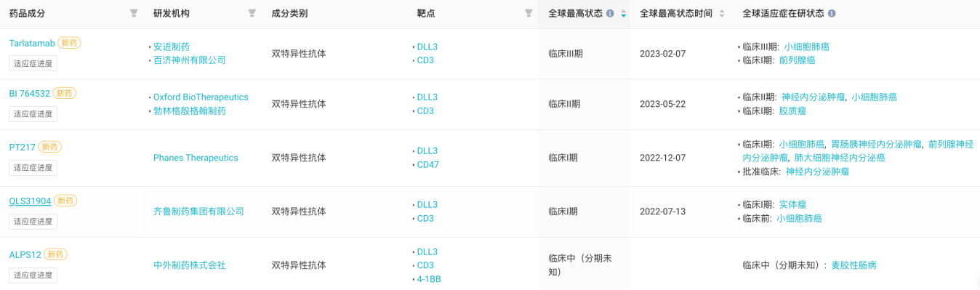Image resolution: width=980 pixels, height=290 pixels.
Task: Click the 4-1BB target link
Action: click(x=429, y=279)
